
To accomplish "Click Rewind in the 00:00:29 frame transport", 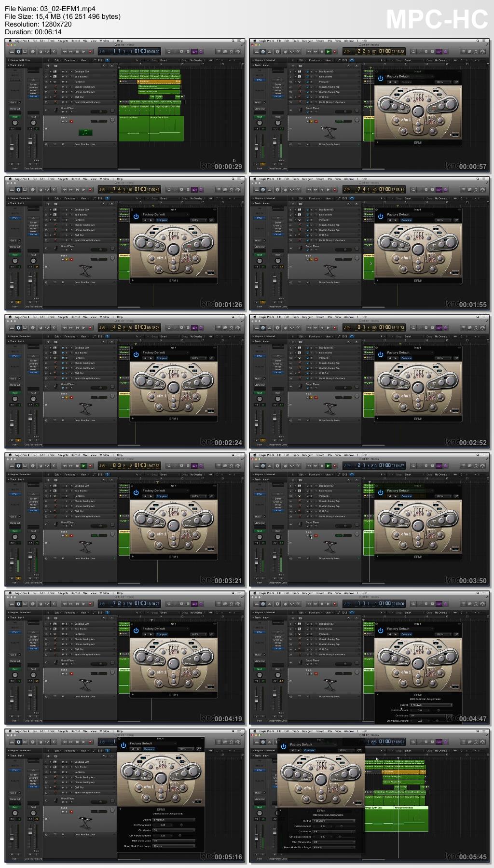I will 65,52.
